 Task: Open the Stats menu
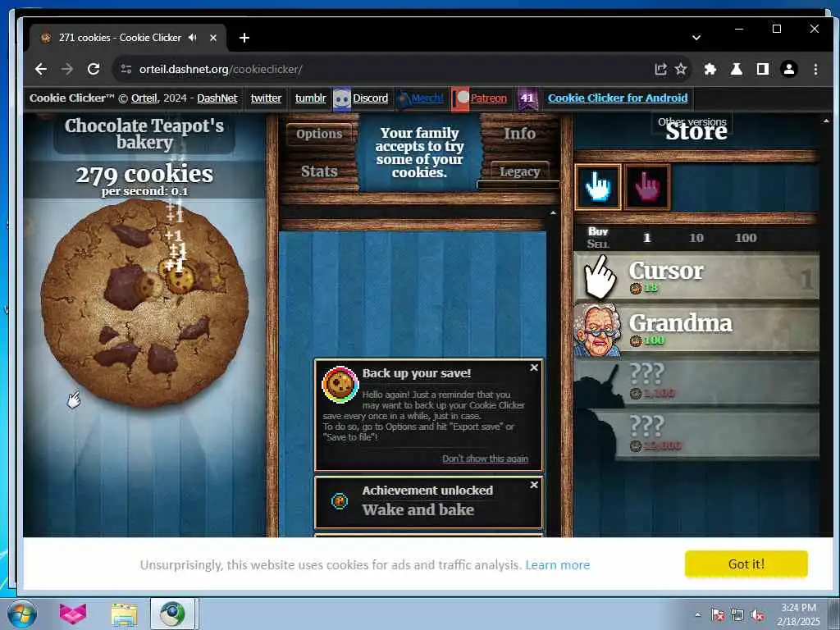pos(319,171)
